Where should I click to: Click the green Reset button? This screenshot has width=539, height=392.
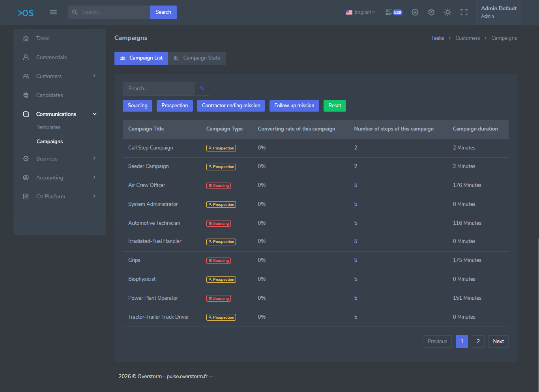tap(335, 106)
